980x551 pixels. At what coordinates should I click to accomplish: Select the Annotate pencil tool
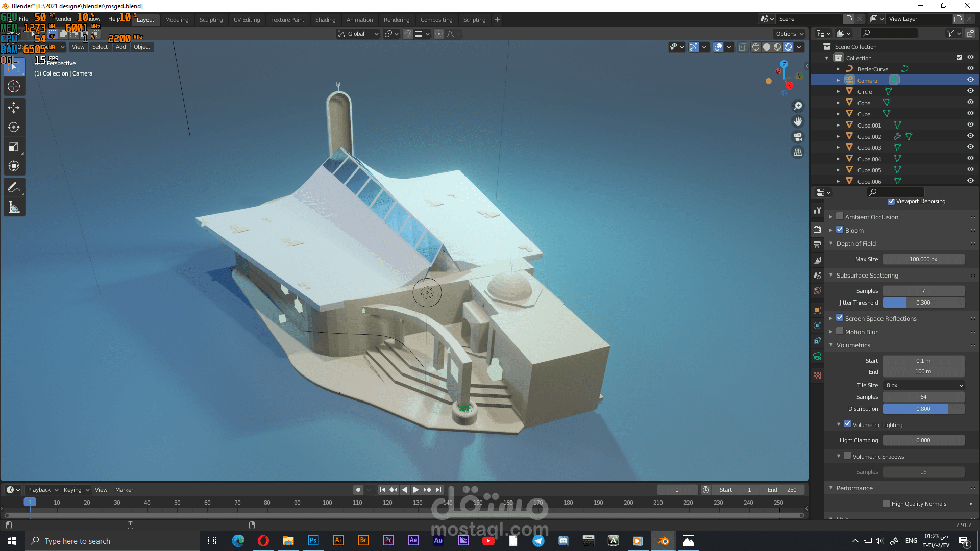[14, 187]
